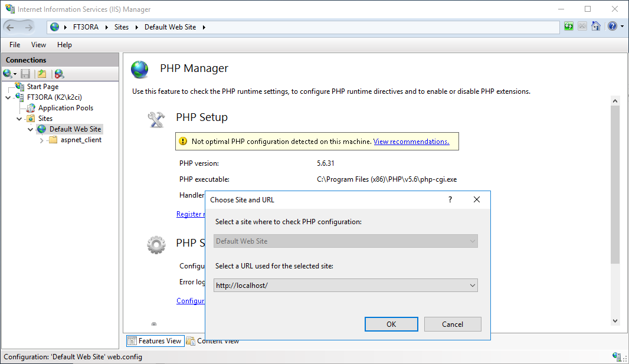Click the Home icon in address bar
This screenshot has height=364, width=629.
tap(596, 27)
